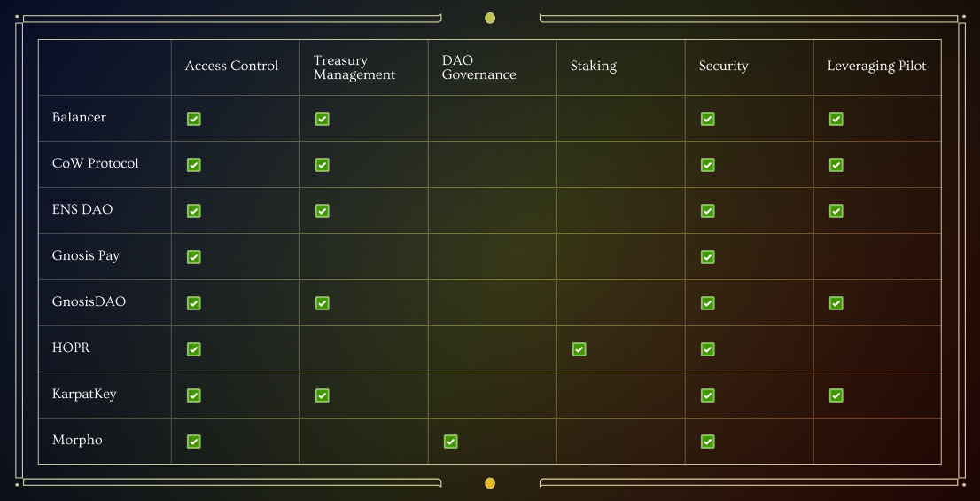Click the ENS DAO Leveraging Pilot checkmark
The height and width of the screenshot is (501, 980).
pos(836,211)
